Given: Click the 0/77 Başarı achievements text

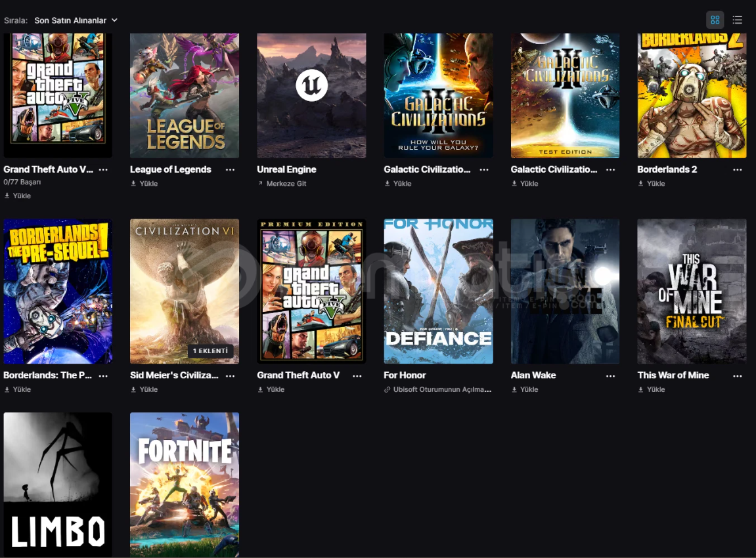Looking at the screenshot, I should tap(22, 182).
